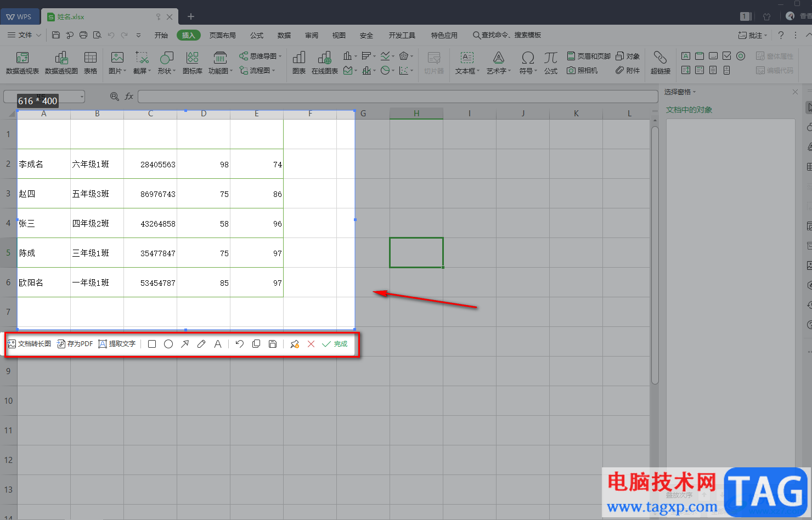This screenshot has width=812, height=520.
Task: Select the arrow annotation tool in screenshot toolbar
Action: coord(185,344)
